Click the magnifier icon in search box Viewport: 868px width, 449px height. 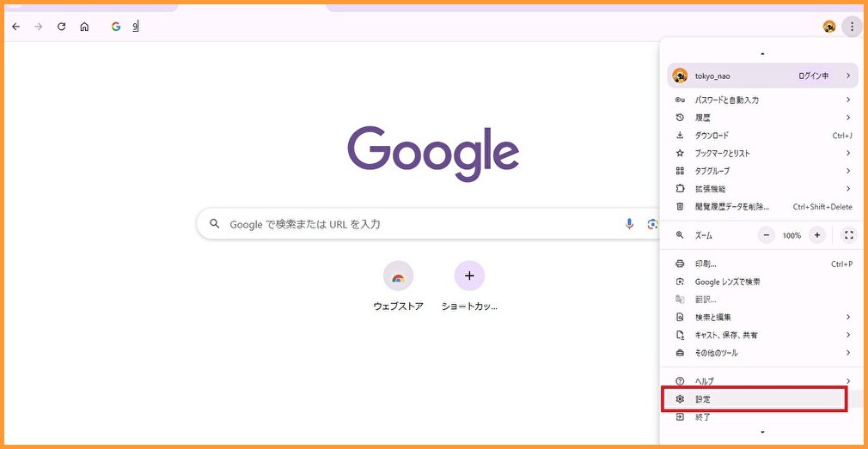click(214, 224)
